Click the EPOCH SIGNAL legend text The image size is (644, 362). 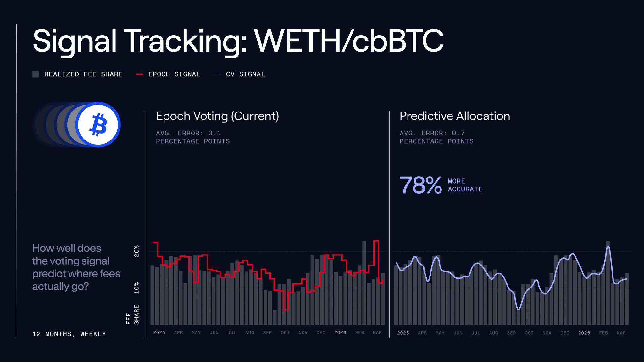pyautogui.click(x=174, y=74)
